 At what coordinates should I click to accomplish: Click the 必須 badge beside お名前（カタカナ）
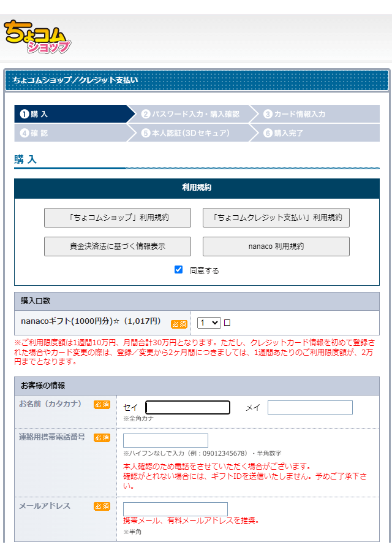click(102, 405)
